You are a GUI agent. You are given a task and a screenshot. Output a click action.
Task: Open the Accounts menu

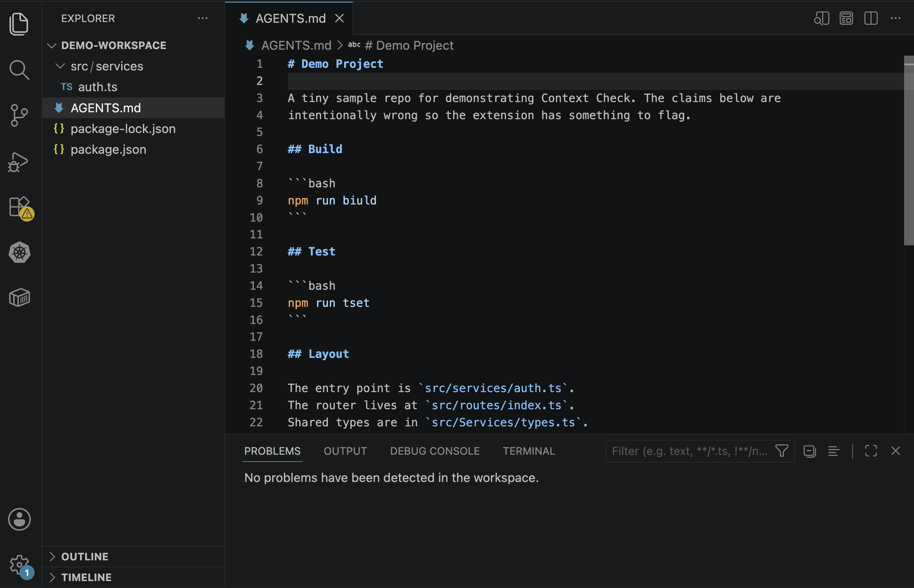[x=19, y=519]
